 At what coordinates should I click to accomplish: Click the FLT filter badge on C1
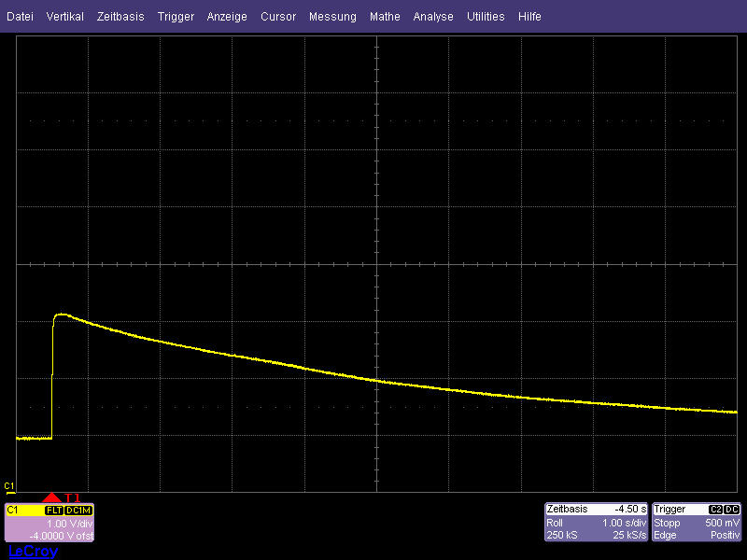[x=54, y=510]
